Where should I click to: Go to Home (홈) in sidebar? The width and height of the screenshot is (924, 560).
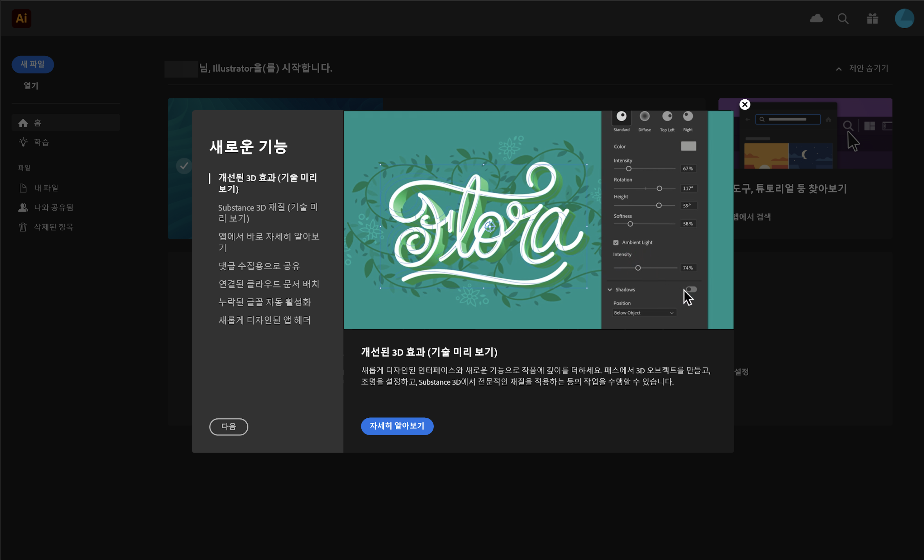[37, 123]
